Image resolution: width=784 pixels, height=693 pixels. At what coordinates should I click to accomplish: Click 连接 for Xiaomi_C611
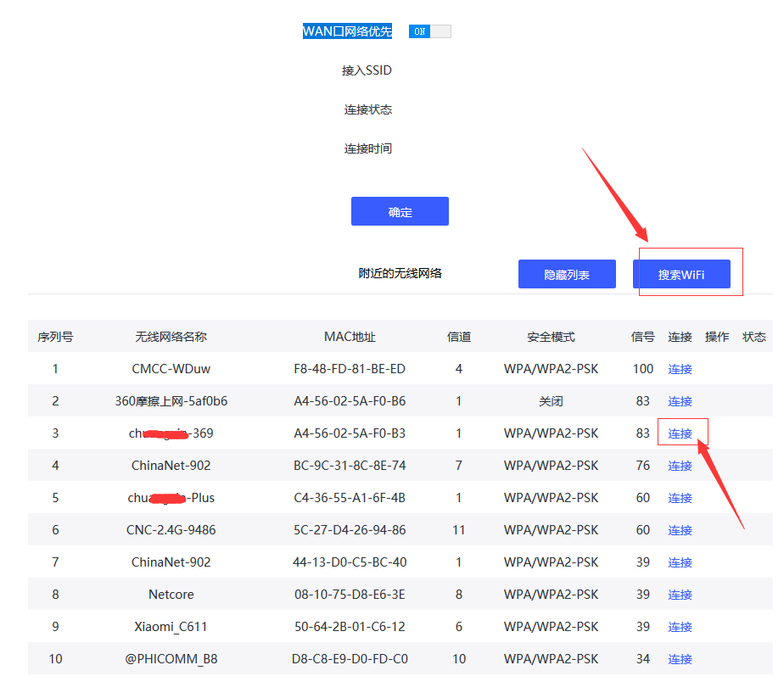pos(680,627)
